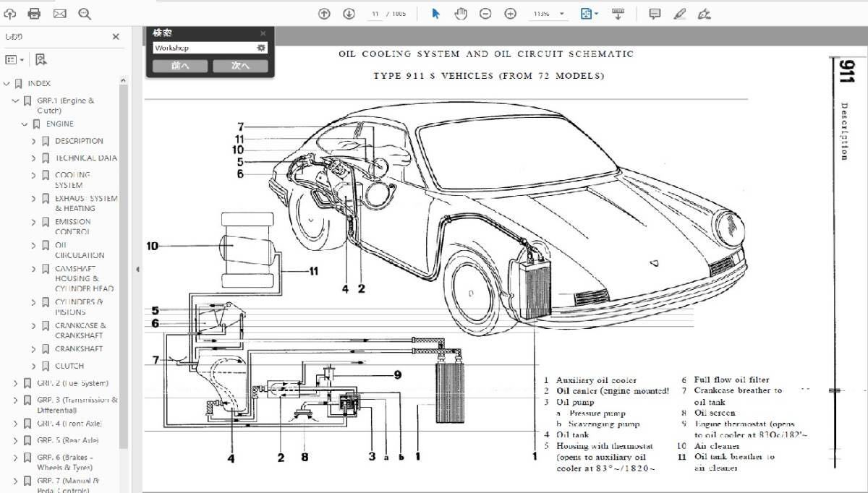This screenshot has height=493, width=868.
Task: Open the sign document tool
Action: coord(705,14)
